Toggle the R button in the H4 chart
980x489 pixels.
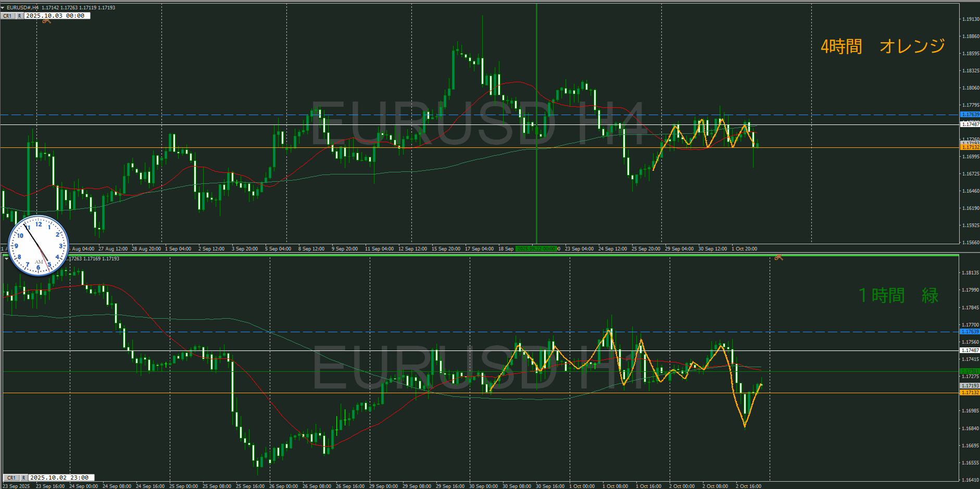pos(20,16)
